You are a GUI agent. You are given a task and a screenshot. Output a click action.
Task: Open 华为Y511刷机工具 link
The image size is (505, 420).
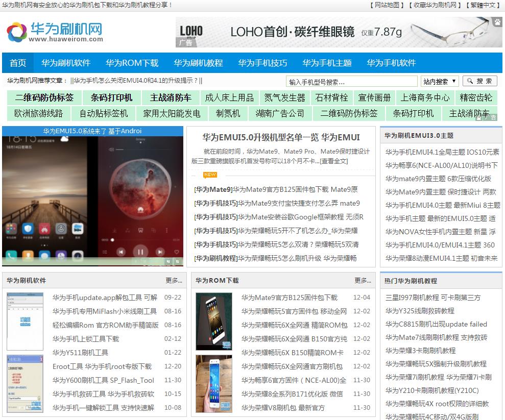pyautogui.click(x=80, y=353)
